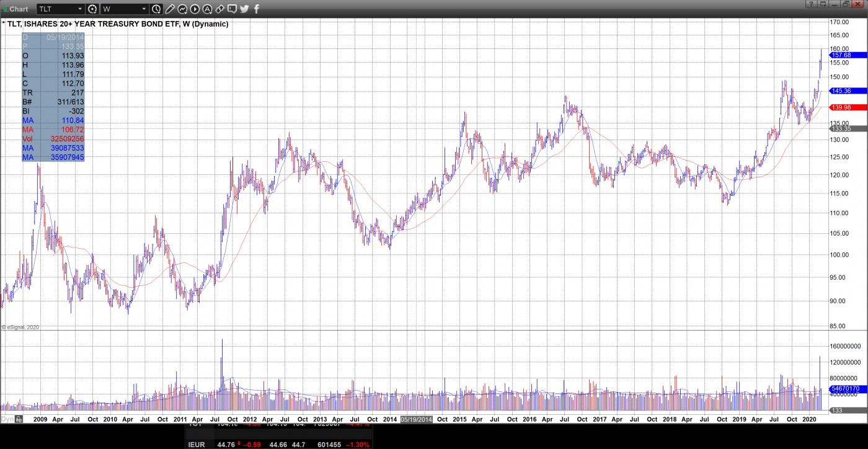Open the window options dropdown icon
Image resolution: width=868 pixels, height=449 pixels.
click(x=823, y=4)
